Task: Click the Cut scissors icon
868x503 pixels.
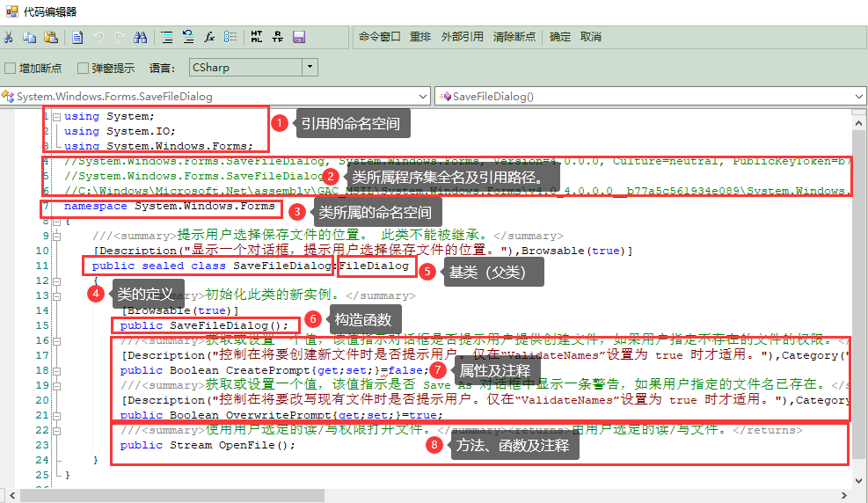Action: coord(8,37)
